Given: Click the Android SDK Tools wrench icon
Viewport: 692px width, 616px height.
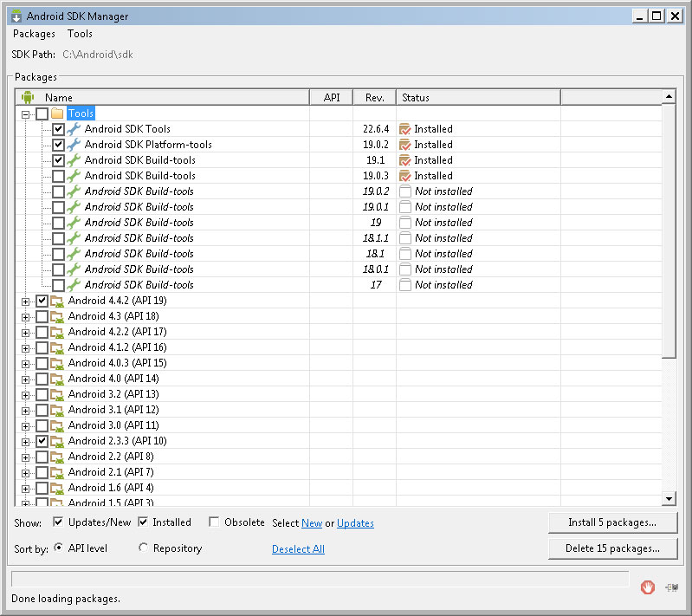Looking at the screenshot, I should pyautogui.click(x=74, y=129).
